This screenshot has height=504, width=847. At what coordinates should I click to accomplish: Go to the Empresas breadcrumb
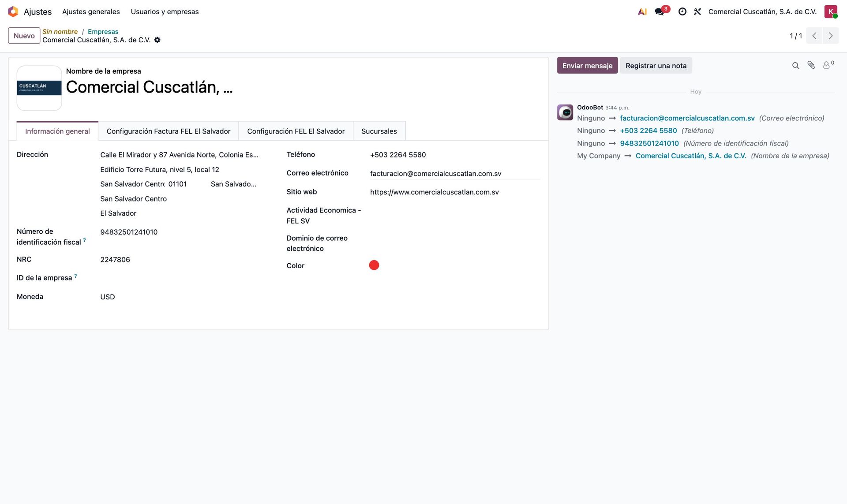point(103,32)
